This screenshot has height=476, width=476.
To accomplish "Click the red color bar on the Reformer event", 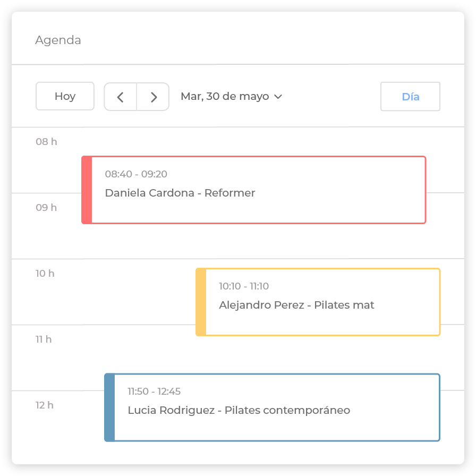I will 87,190.
